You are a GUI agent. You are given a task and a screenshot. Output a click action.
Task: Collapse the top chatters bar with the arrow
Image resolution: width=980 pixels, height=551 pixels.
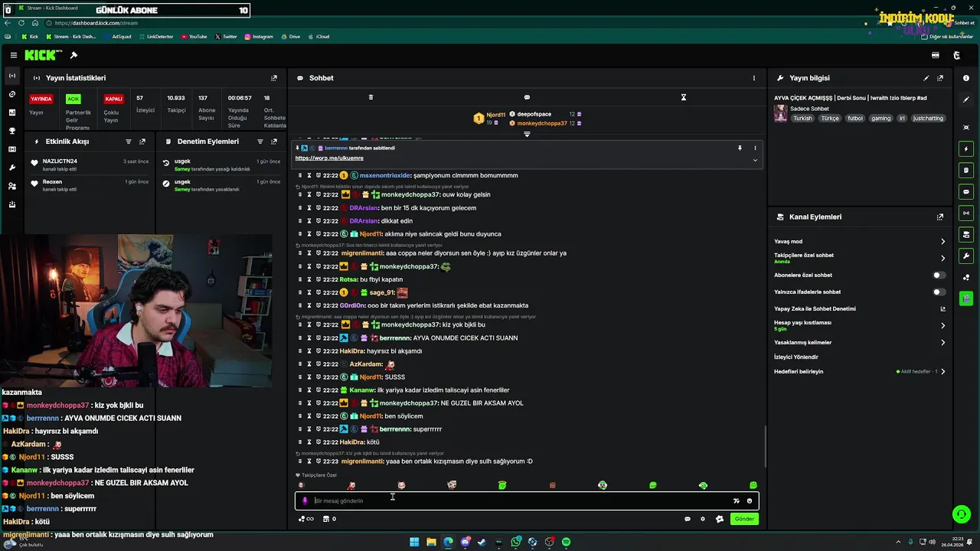tap(527, 134)
